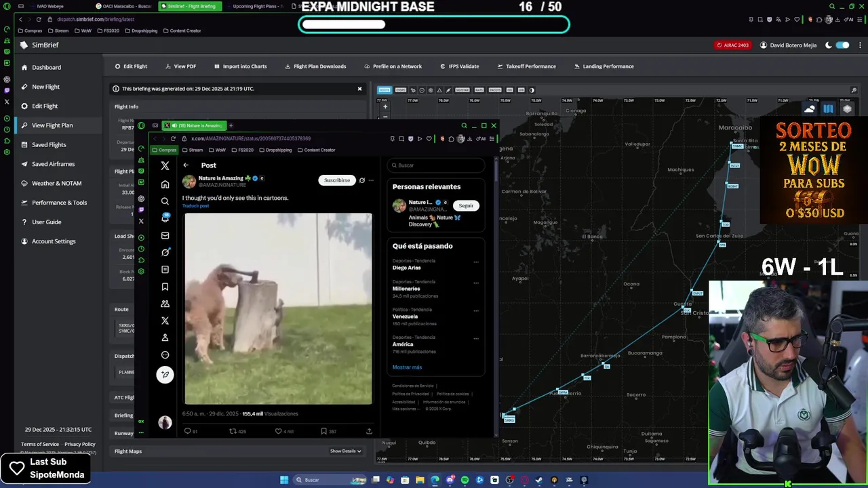
Task: Open X notifications bell with badge
Action: point(165,218)
